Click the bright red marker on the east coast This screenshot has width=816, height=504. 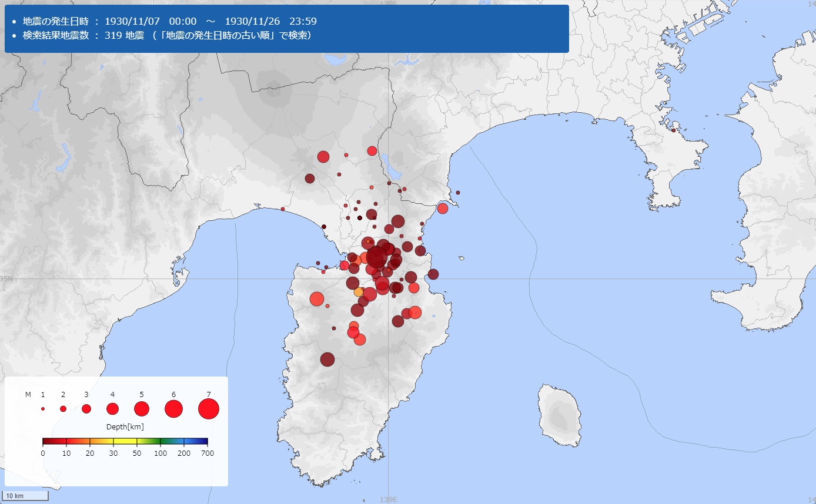pos(443,209)
